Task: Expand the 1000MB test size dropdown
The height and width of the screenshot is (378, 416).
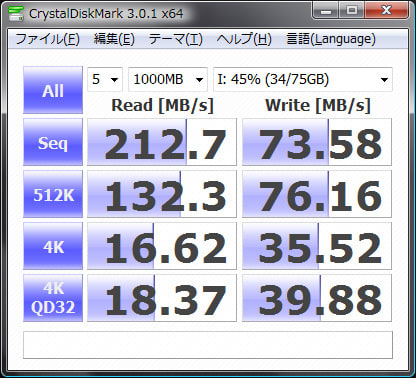Action: tap(168, 79)
